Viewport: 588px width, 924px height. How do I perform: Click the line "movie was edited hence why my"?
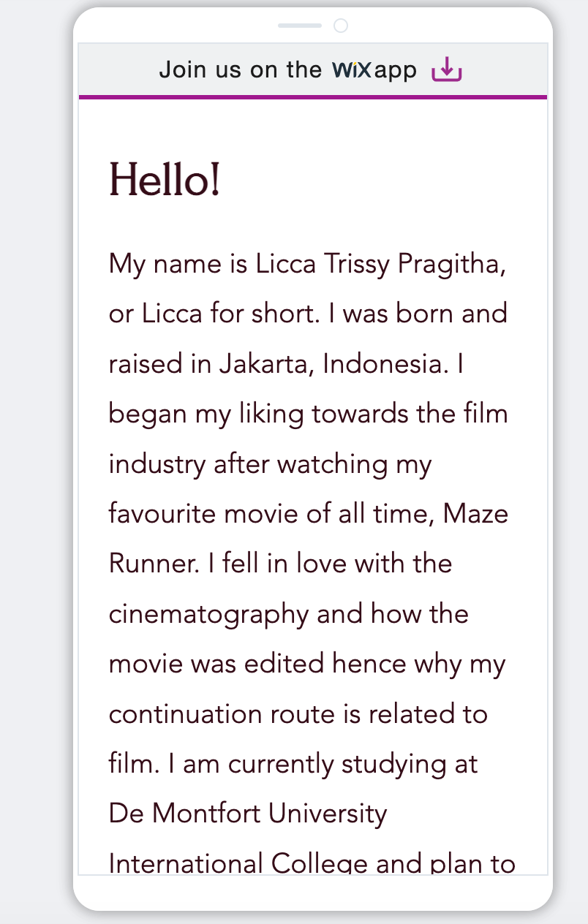(307, 664)
